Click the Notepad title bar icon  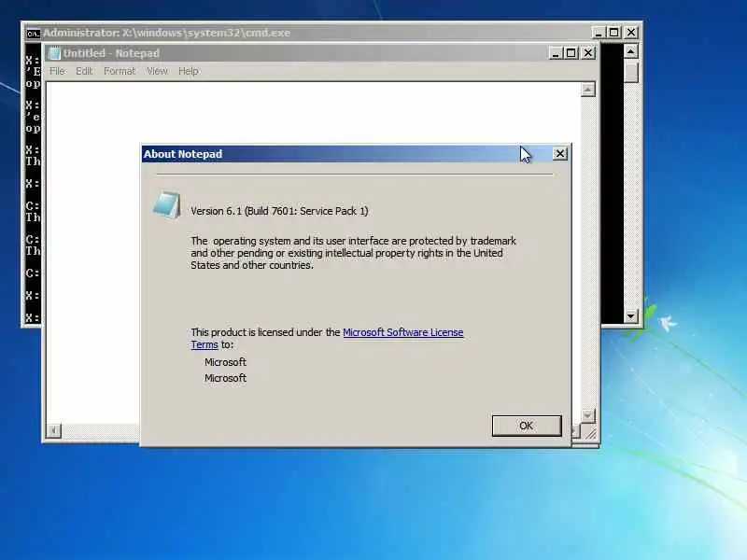pos(55,53)
